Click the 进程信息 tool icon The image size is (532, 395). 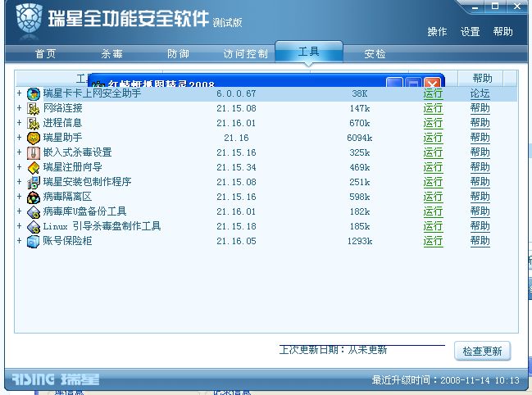coord(34,124)
